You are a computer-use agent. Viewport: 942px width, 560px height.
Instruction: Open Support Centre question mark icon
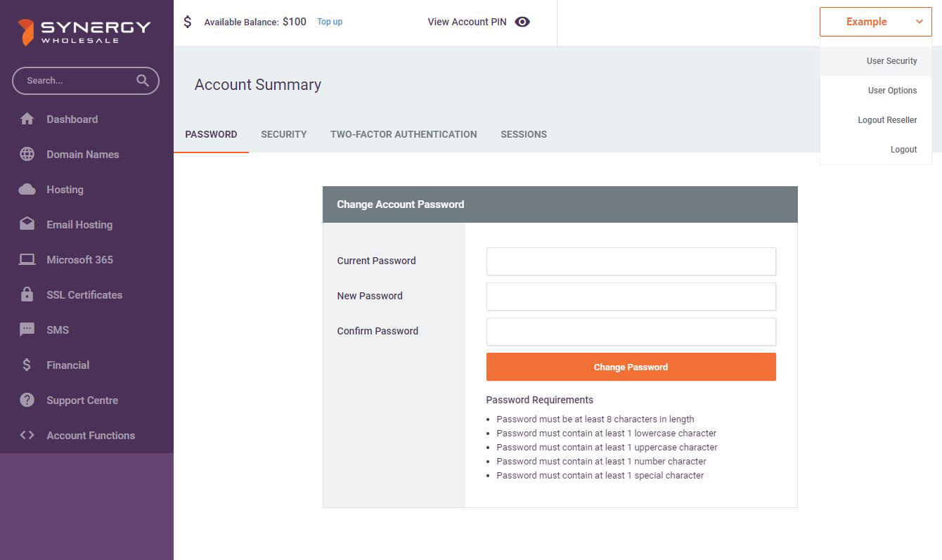[x=27, y=401]
